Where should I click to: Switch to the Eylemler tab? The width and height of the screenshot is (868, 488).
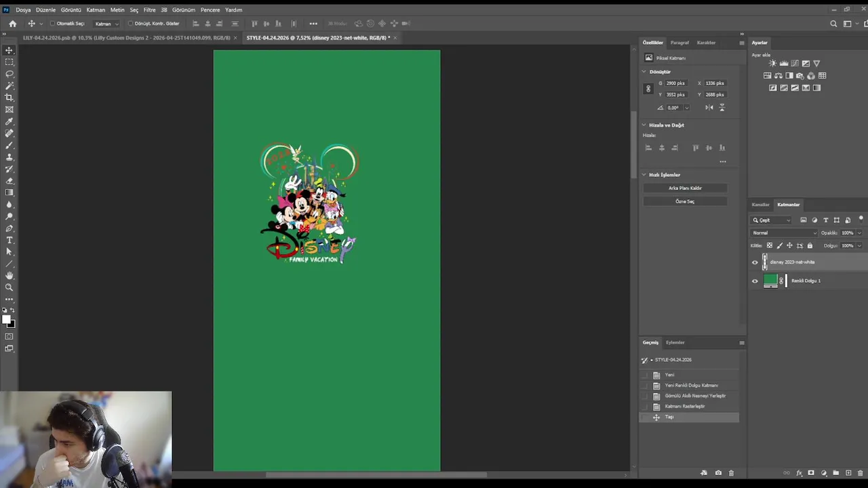point(675,342)
